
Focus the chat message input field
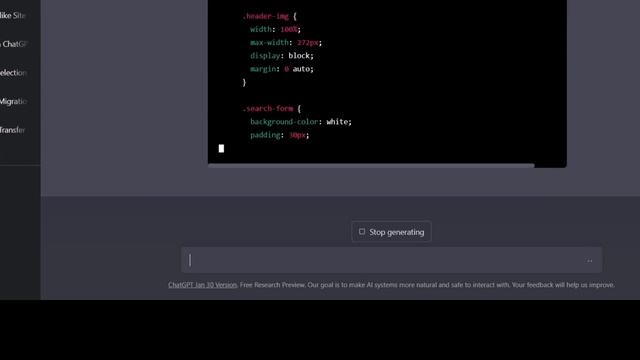(x=391, y=260)
